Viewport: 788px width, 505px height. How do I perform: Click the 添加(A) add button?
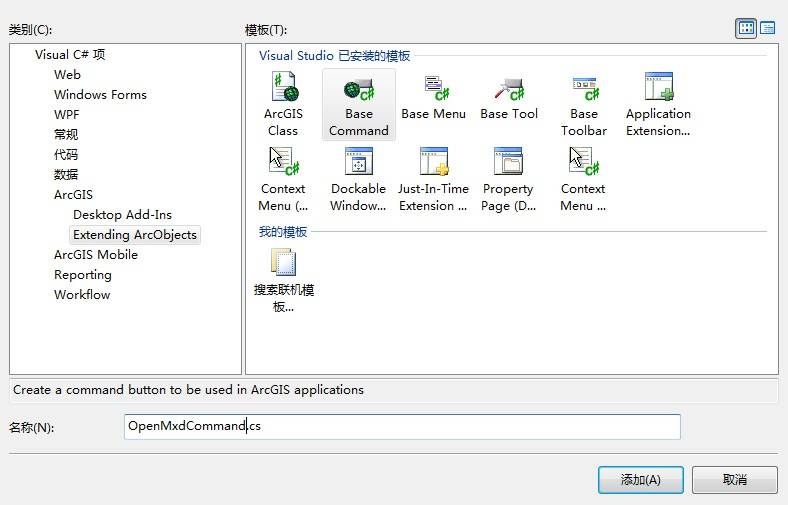pos(640,480)
